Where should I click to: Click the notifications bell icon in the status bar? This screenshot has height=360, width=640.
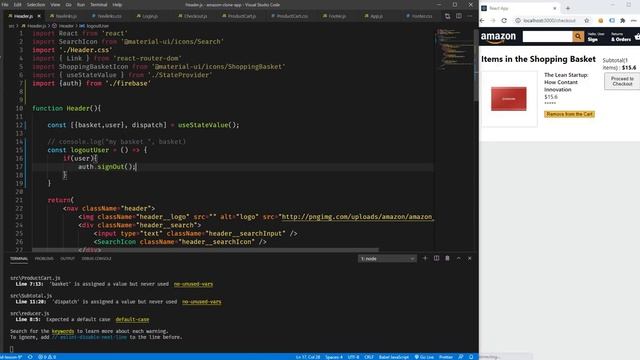(x=471, y=357)
